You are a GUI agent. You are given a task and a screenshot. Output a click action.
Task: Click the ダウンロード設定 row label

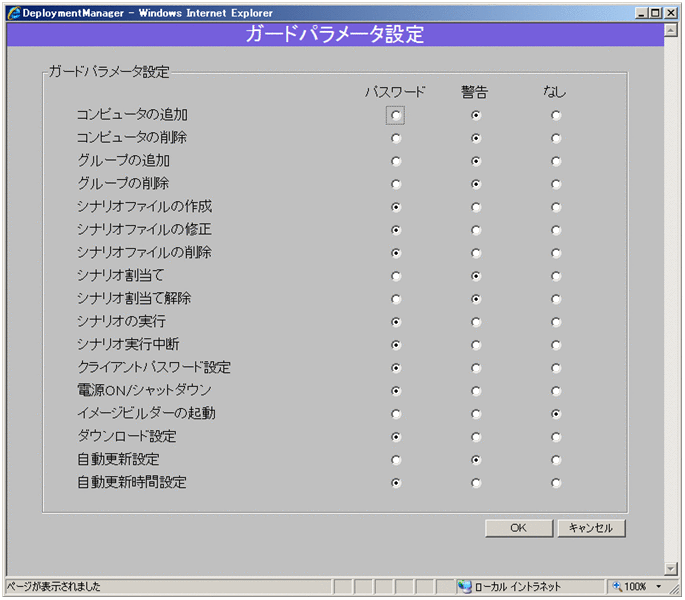(127, 436)
